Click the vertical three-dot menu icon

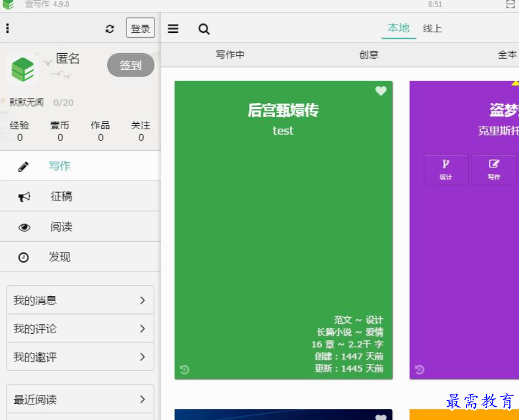pyautogui.click(x=7, y=29)
